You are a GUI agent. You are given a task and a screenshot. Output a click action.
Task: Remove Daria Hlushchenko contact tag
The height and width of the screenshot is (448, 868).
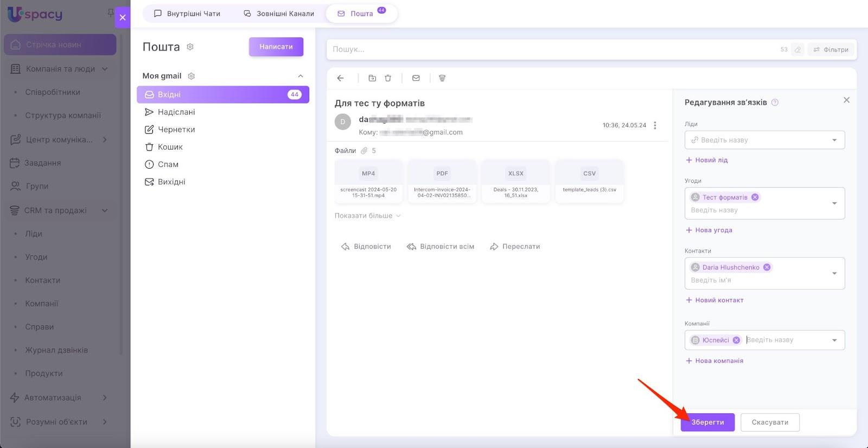(x=767, y=267)
